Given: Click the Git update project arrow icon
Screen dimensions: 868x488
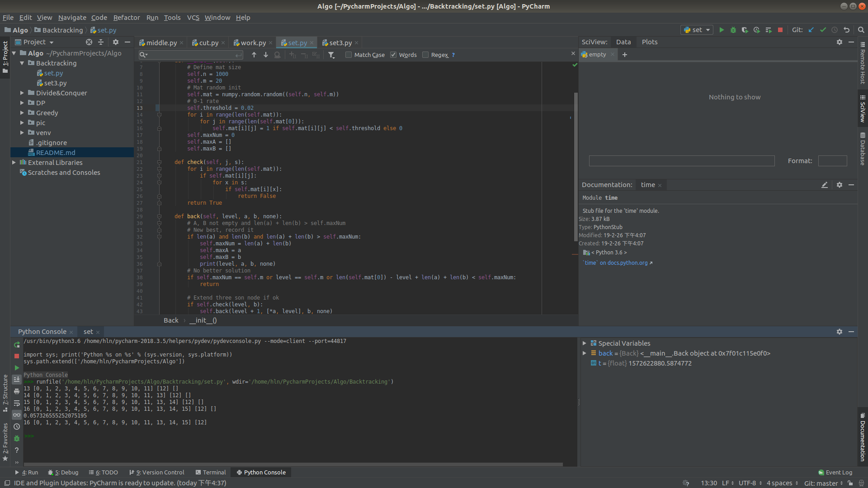Looking at the screenshot, I should 811,30.
